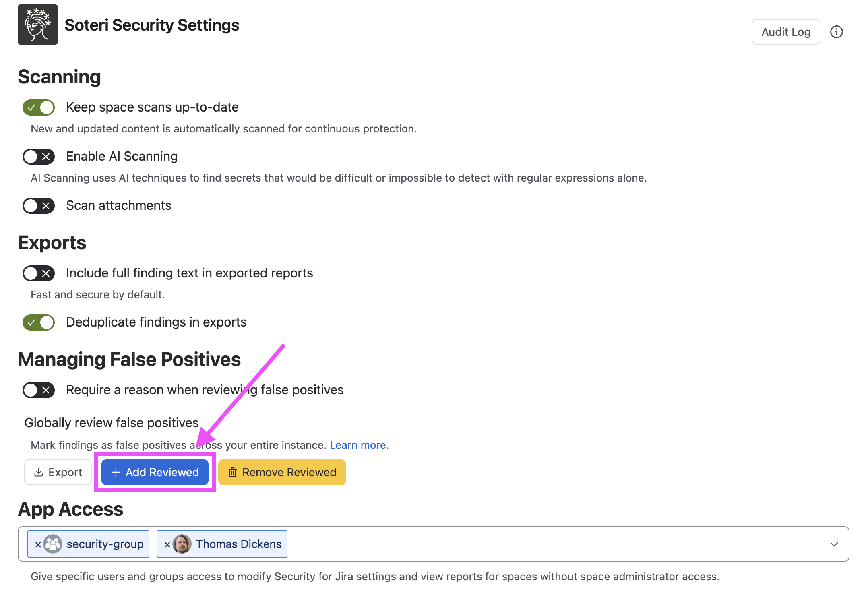This screenshot has height=589, width=868.
Task: Turn on Scan attachments toggle
Action: 39,206
